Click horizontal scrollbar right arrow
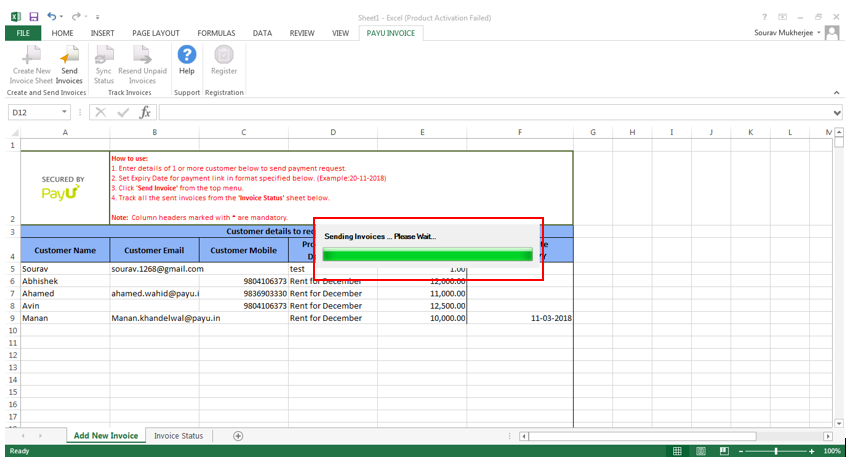851x465 pixels. [828, 436]
